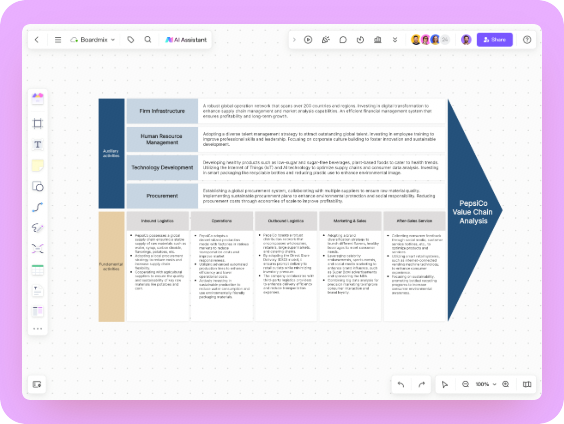The height and width of the screenshot is (424, 564).
Task: Start presentation play button
Action: 308,40
